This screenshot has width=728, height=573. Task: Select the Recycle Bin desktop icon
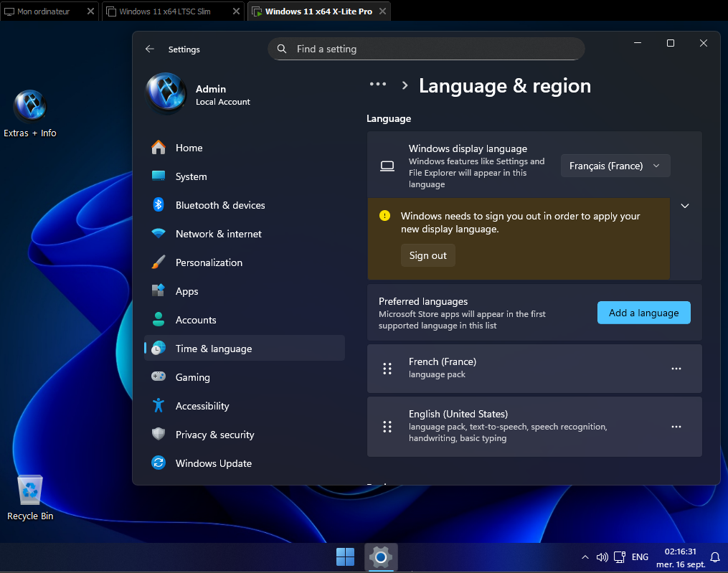(30, 498)
